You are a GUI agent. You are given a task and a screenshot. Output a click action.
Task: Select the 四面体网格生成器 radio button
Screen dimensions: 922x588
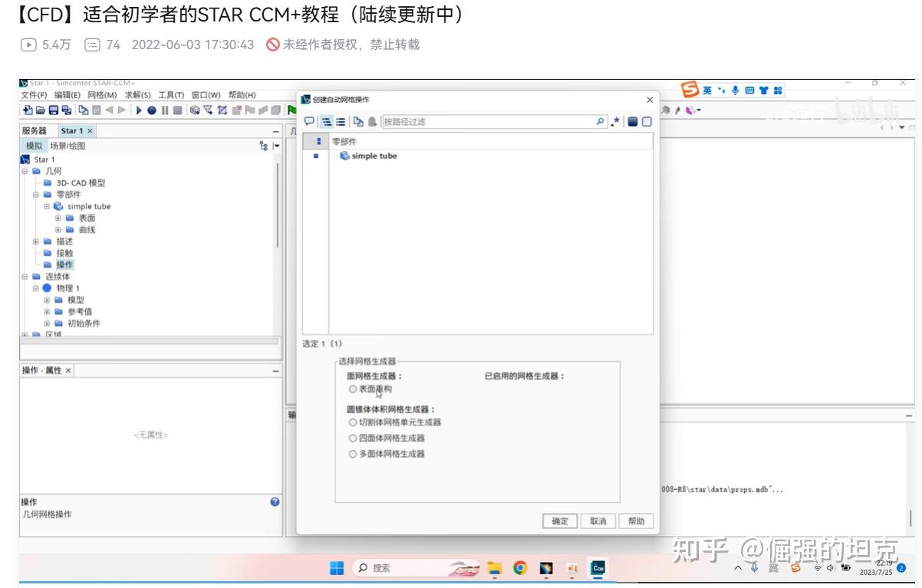point(353,439)
